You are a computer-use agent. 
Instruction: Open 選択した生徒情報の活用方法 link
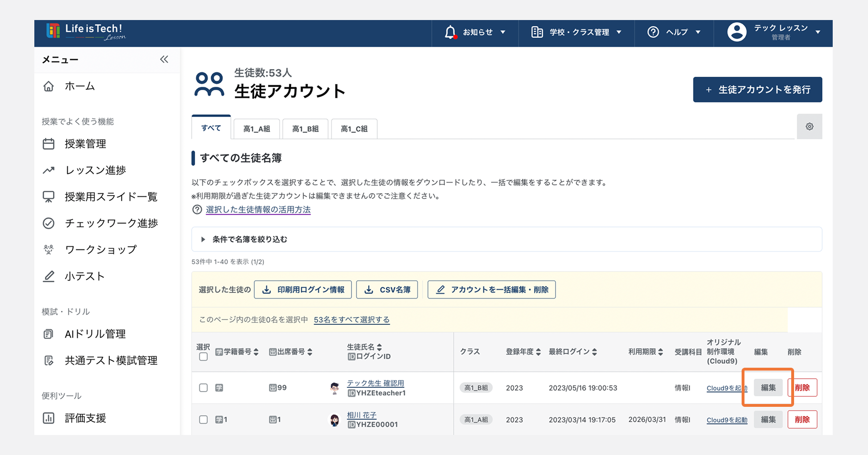tap(258, 209)
